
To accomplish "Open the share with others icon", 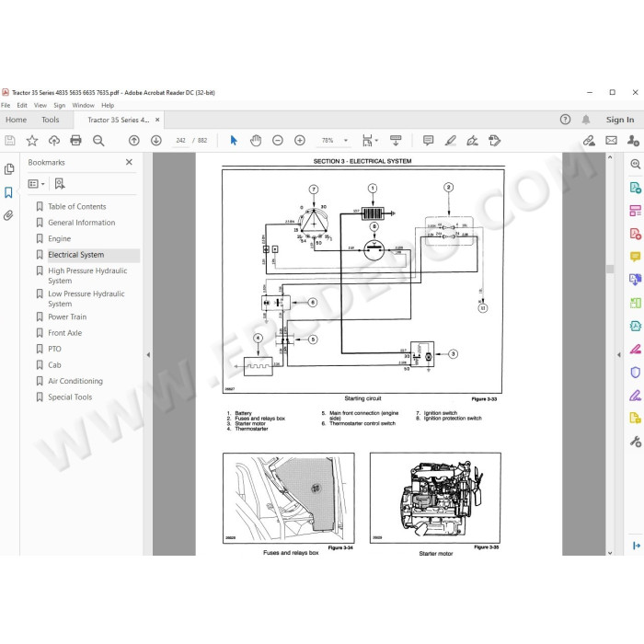I will [x=633, y=141].
